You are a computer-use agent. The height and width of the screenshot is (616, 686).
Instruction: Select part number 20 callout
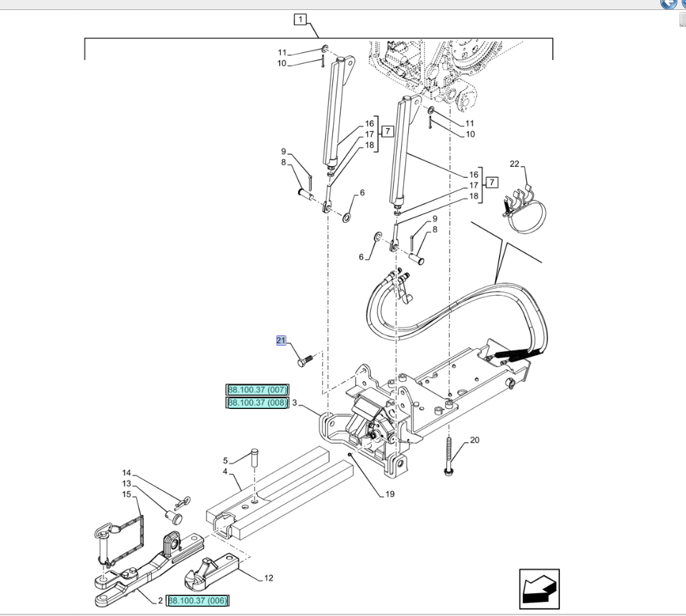click(474, 440)
